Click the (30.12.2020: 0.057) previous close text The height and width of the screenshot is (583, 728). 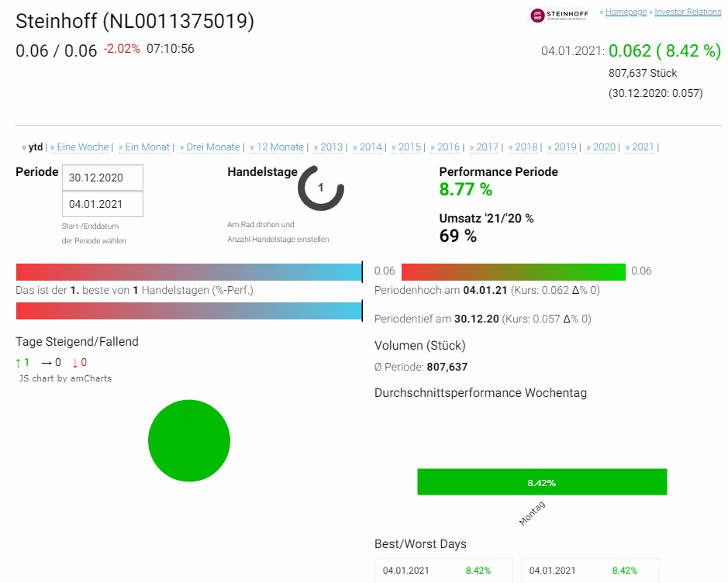[x=656, y=93]
